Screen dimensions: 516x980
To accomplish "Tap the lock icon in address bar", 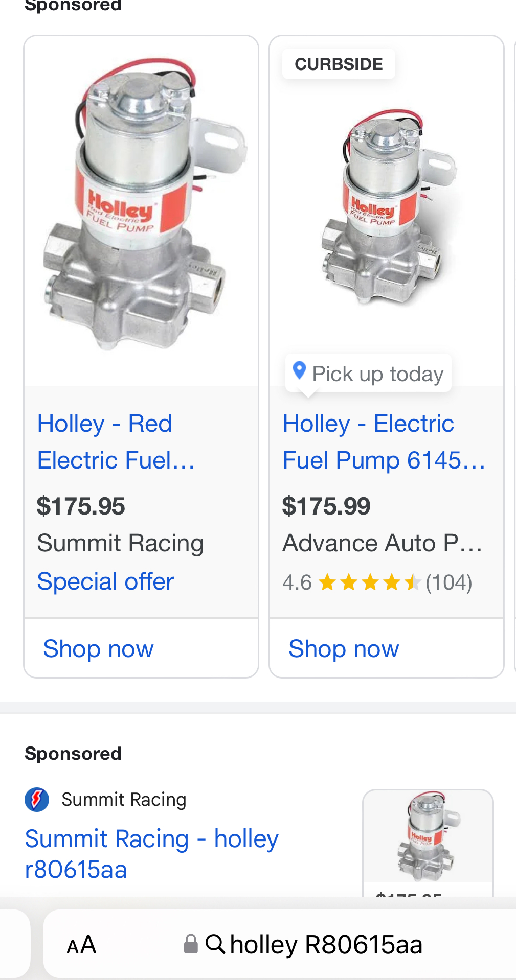I will click(x=191, y=944).
